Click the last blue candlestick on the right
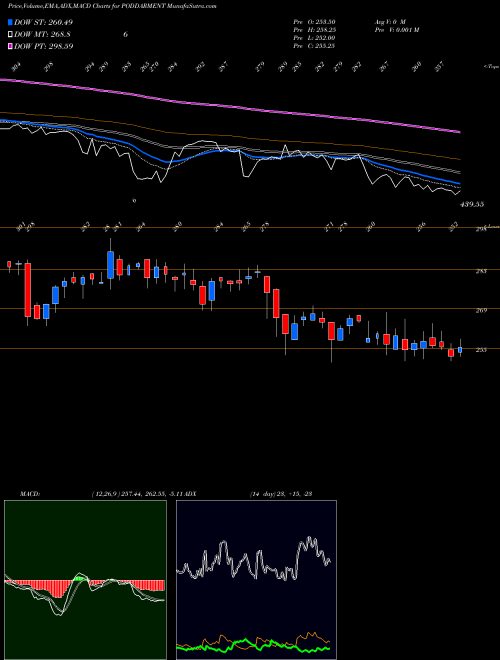 [460, 350]
